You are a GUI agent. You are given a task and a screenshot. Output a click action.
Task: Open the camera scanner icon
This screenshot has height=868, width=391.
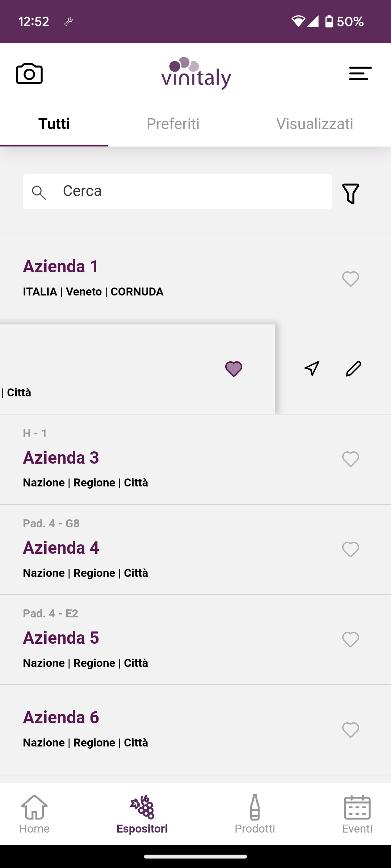29,74
